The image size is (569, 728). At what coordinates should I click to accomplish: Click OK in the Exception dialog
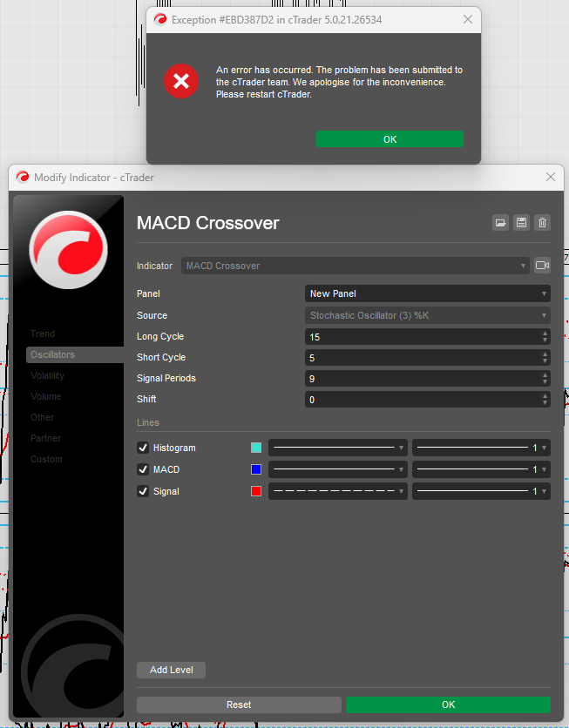389,139
